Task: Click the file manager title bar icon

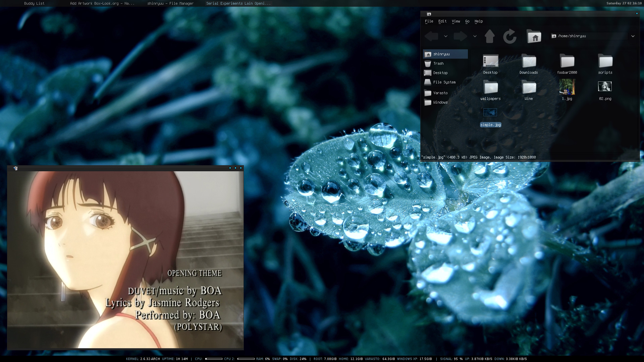Action: point(429,14)
